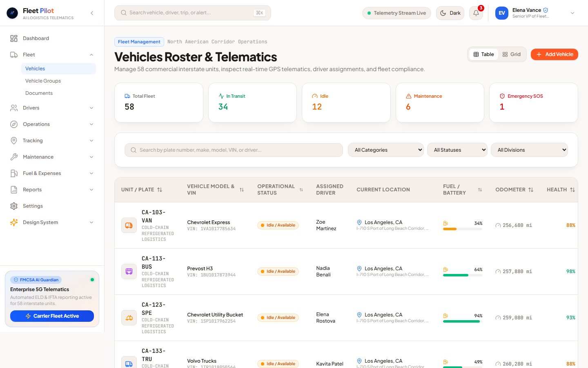
Task: Toggle Dark mode
Action: (x=450, y=13)
